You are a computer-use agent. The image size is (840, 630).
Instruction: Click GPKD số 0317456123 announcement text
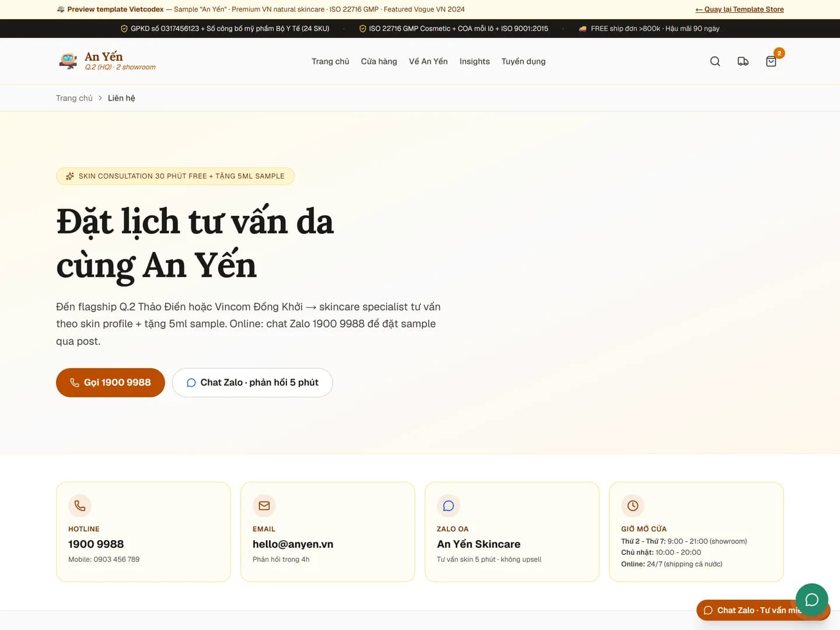tap(230, 29)
